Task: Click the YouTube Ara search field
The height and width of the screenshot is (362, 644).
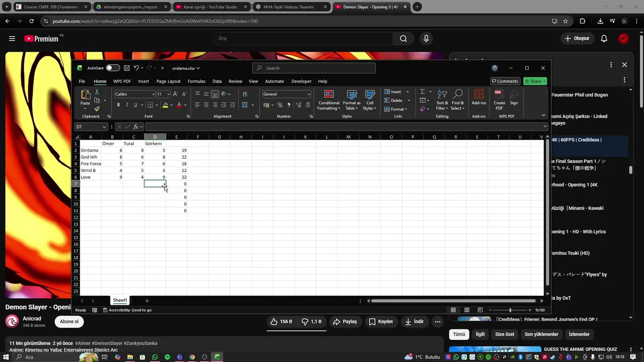Action: click(x=303, y=38)
